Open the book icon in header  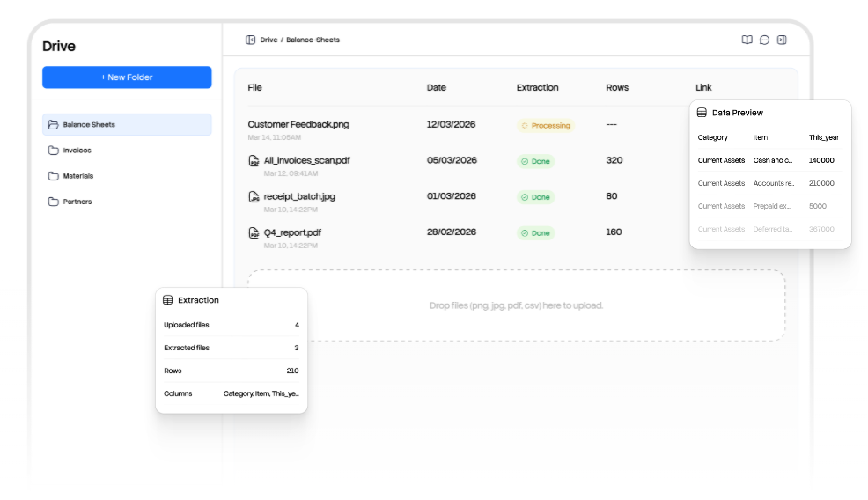coord(747,40)
